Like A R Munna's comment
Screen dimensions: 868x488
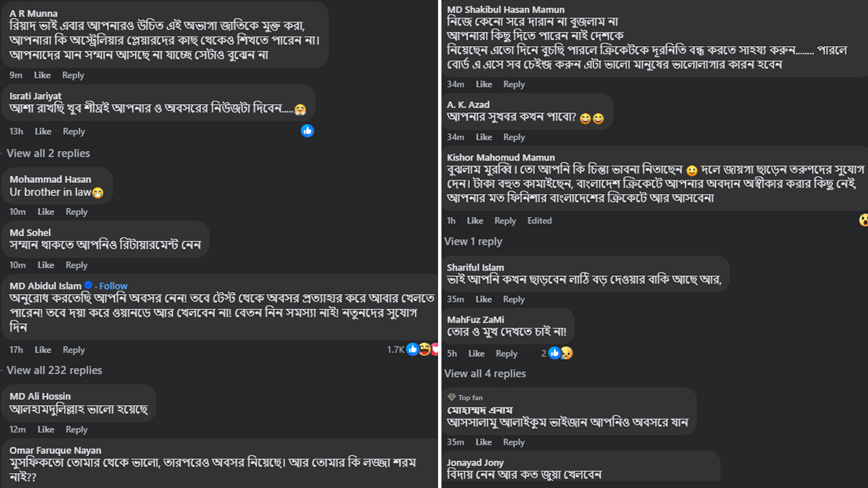click(42, 75)
